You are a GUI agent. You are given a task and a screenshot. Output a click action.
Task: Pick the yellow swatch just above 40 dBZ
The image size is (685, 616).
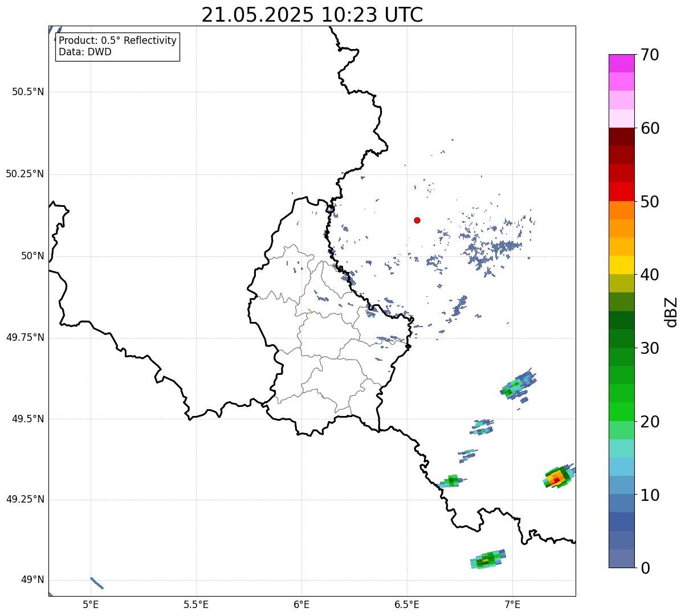pos(621,265)
